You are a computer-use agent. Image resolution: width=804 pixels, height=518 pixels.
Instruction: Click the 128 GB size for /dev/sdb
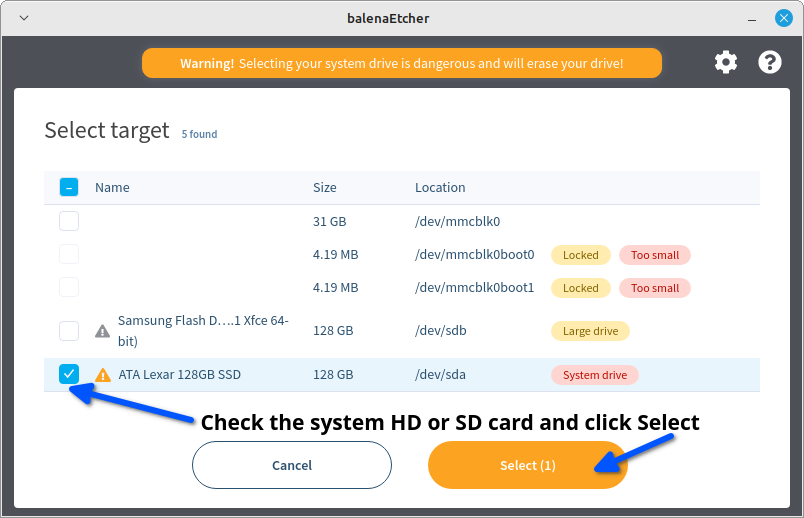point(333,331)
